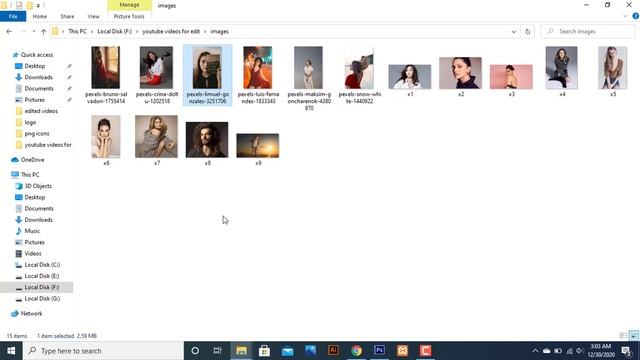Select image x7 thumbnail
Image resolution: width=640 pixels, height=360 pixels.
(156, 137)
